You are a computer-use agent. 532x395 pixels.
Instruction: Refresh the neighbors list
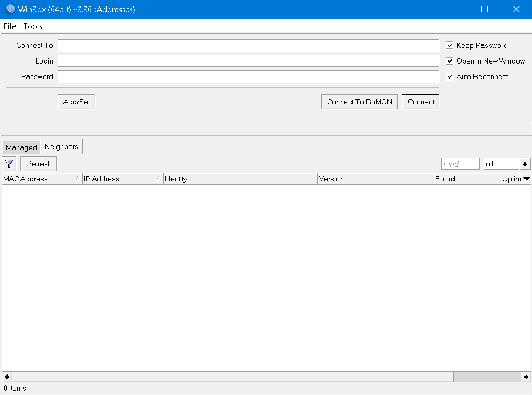click(39, 164)
